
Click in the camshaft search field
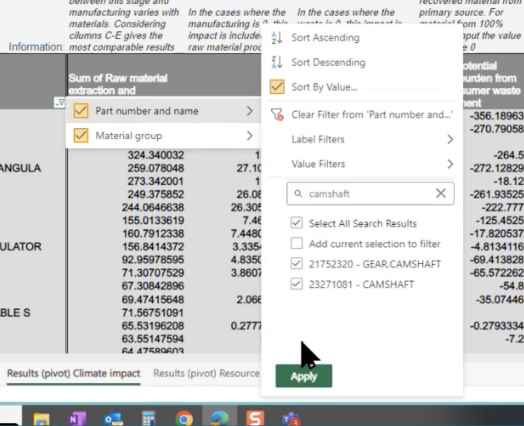tap(370, 193)
